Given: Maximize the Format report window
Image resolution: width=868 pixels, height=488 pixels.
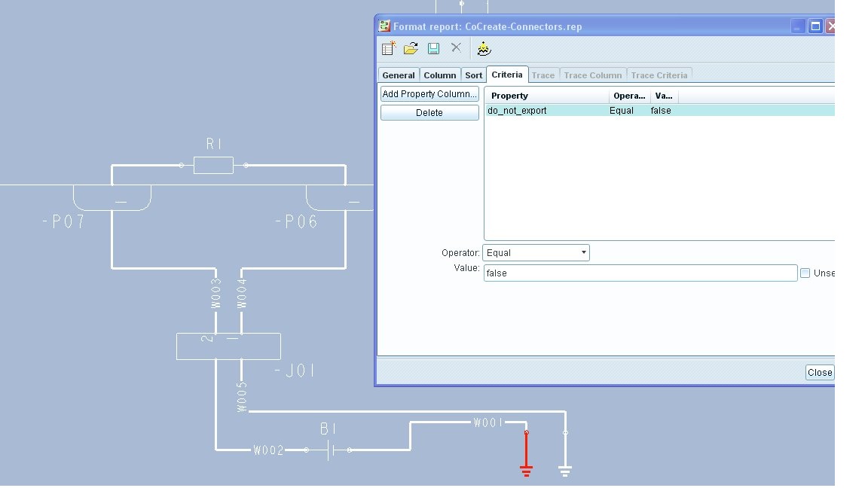Looking at the screenshot, I should (815, 26).
